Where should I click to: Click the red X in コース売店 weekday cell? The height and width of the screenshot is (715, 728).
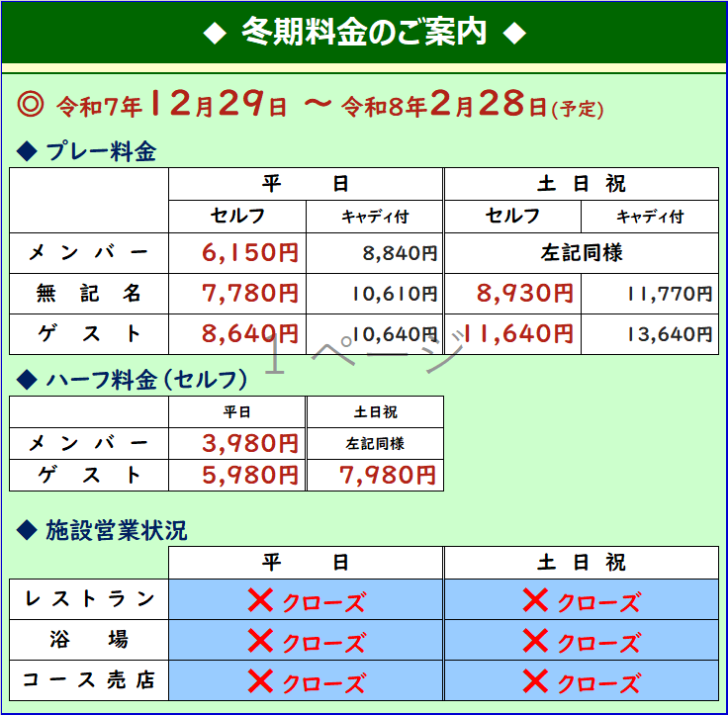[x=261, y=680]
